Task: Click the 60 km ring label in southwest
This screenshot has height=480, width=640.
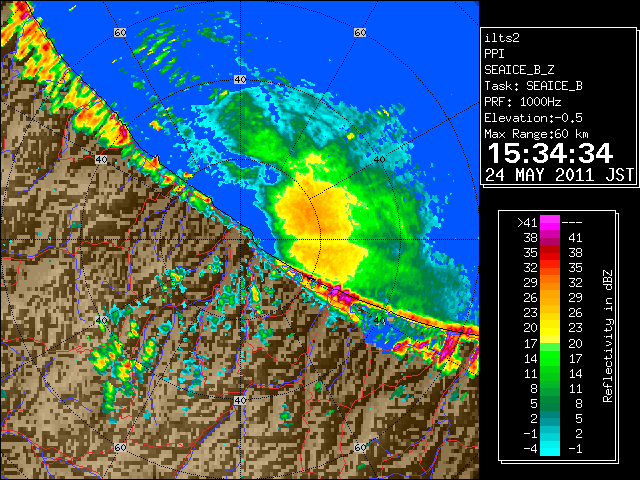Action: click(x=120, y=447)
